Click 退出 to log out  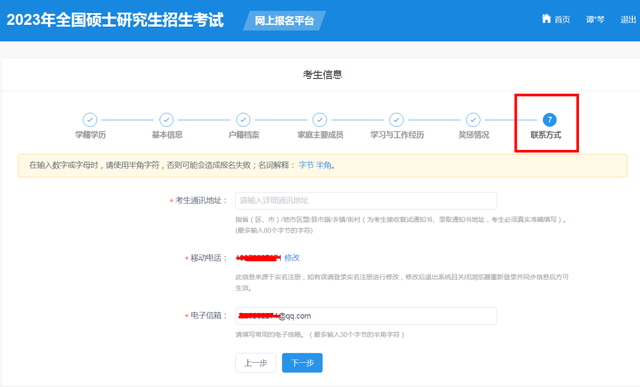pyautogui.click(x=628, y=19)
